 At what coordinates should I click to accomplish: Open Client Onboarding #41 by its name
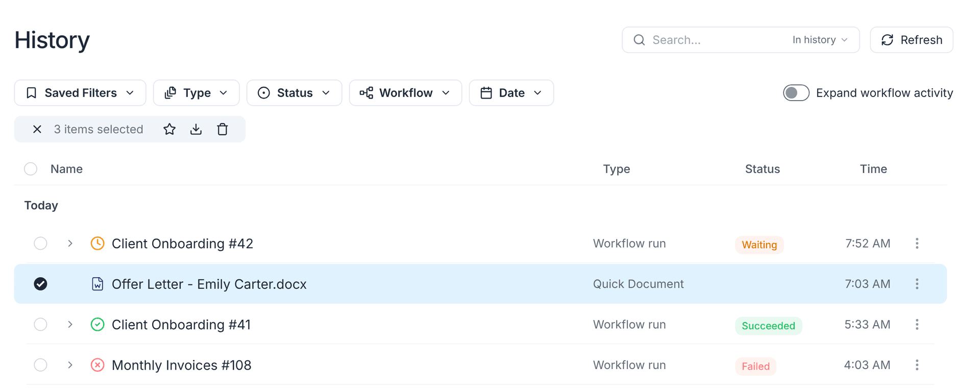click(181, 325)
